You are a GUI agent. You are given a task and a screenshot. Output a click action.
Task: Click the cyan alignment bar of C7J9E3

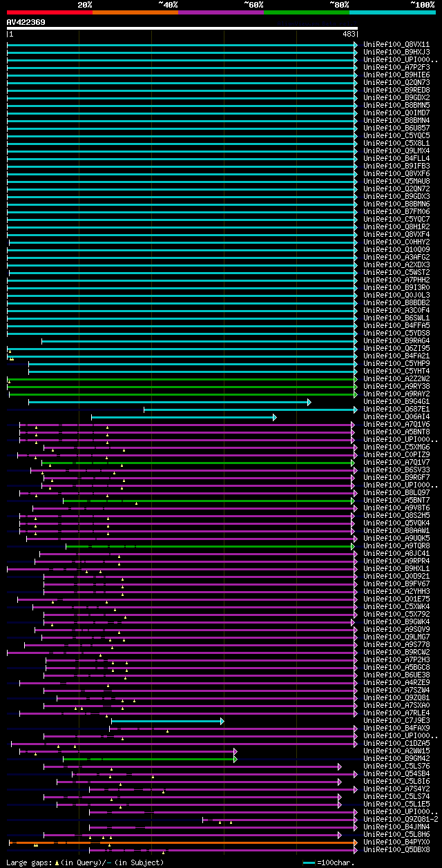pyautogui.click(x=168, y=720)
